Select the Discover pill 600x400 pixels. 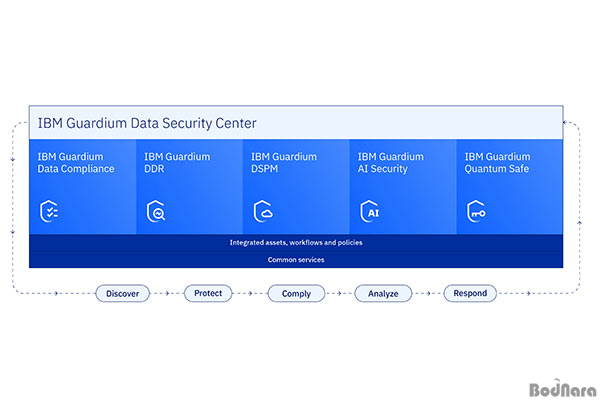pyautogui.click(x=122, y=294)
